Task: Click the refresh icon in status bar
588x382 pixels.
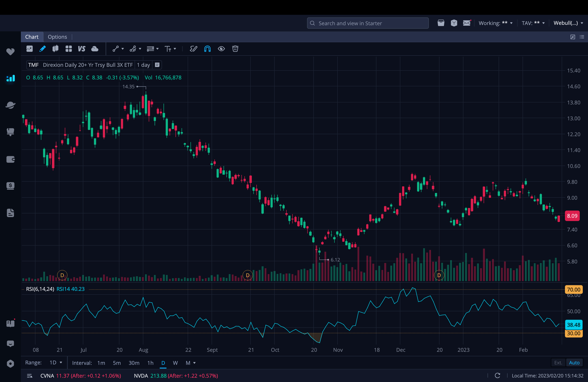Action: coord(497,375)
